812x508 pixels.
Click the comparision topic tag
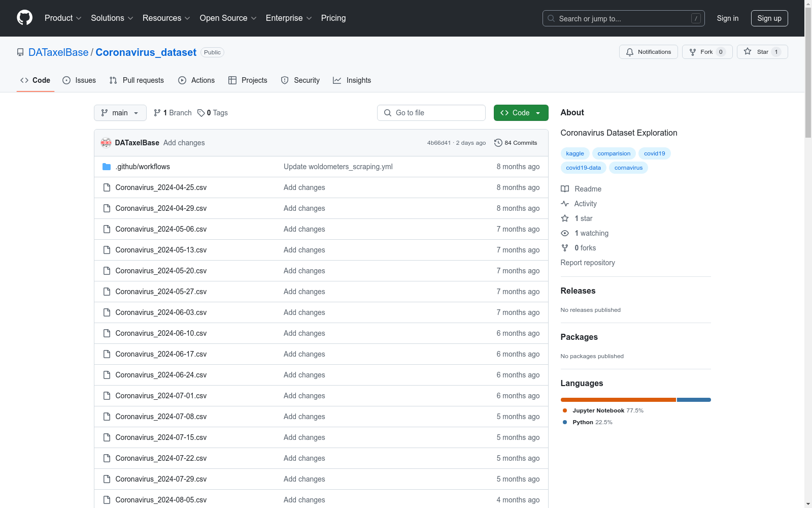click(x=614, y=153)
